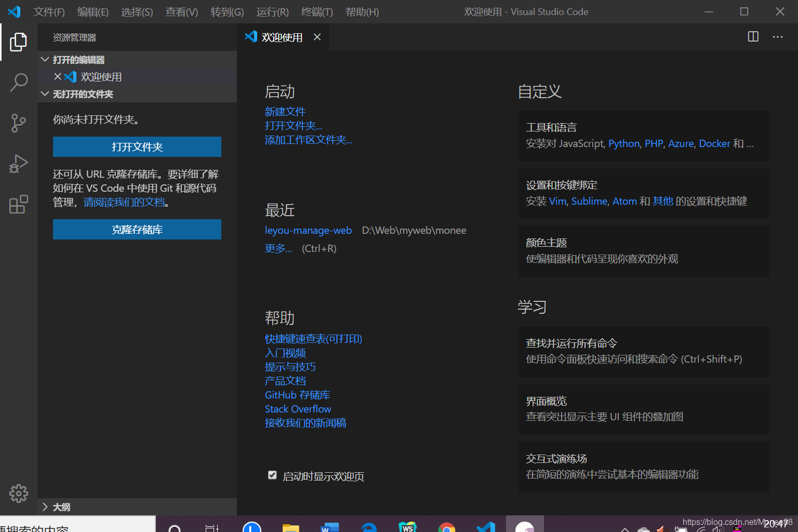
Task: Open the WebStorm icon in taskbar
Action: point(407,527)
